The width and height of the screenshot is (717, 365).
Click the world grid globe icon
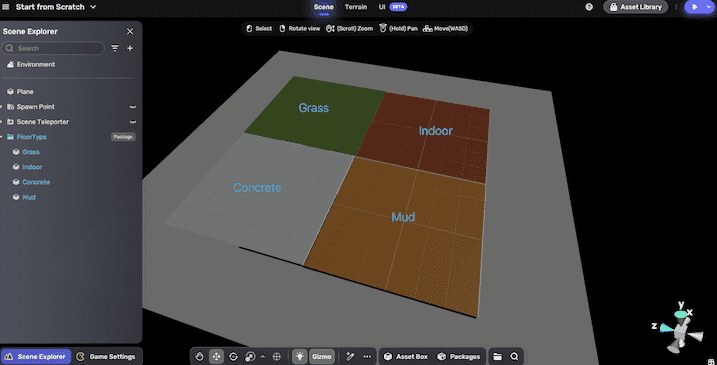click(x=277, y=356)
